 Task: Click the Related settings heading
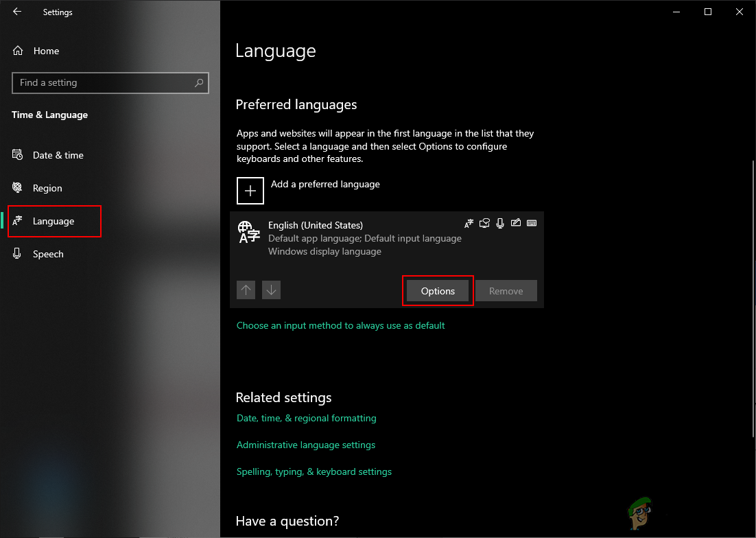283,398
